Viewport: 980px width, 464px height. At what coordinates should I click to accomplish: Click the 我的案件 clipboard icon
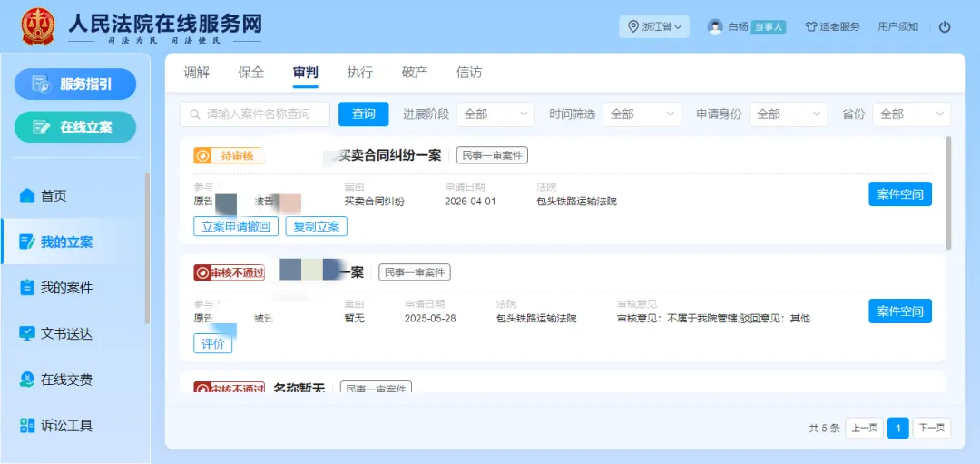click(x=27, y=288)
